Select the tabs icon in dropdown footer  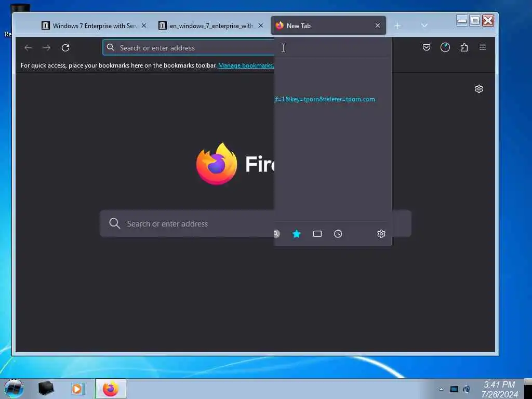(x=317, y=234)
